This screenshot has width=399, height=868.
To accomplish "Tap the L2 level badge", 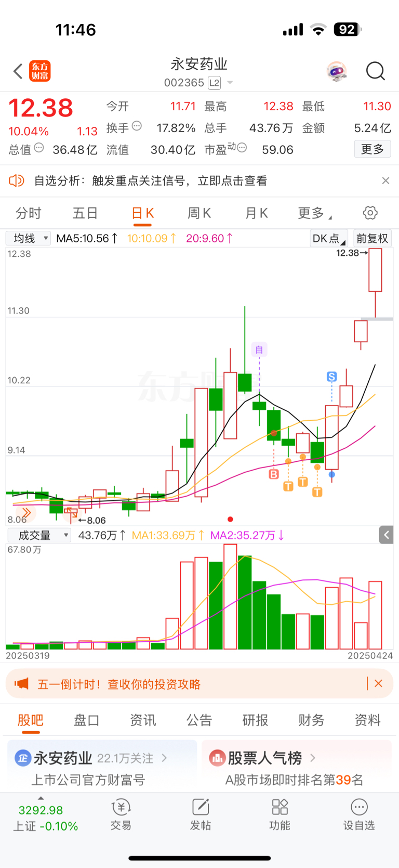I will (x=214, y=83).
